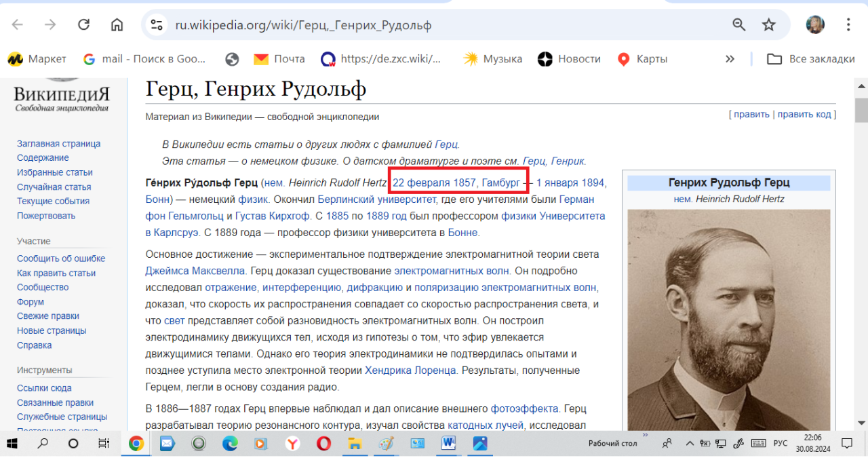The width and height of the screenshot is (868, 460).
Task: Click the править код link
Action: coord(804,114)
